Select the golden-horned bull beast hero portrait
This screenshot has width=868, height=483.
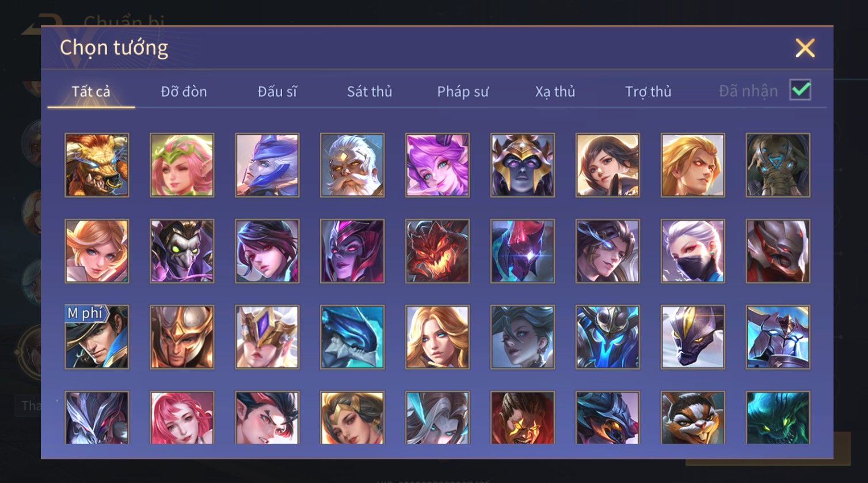pyautogui.click(x=97, y=166)
